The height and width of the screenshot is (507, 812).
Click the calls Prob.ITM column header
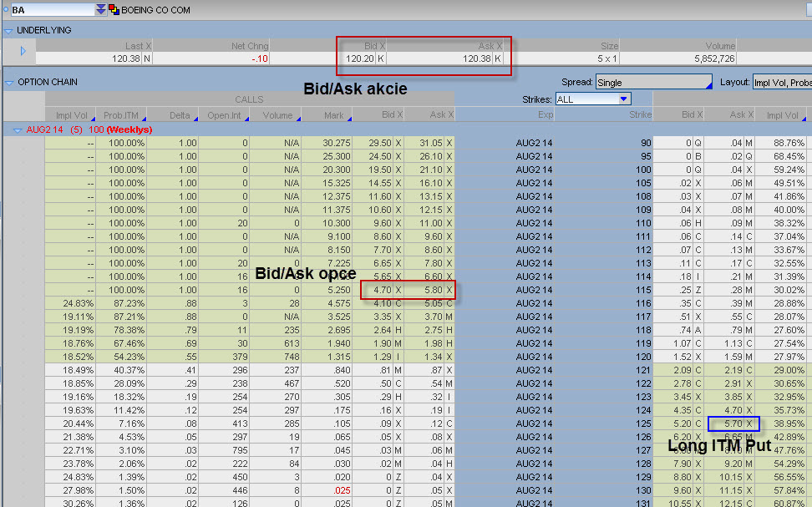click(121, 115)
